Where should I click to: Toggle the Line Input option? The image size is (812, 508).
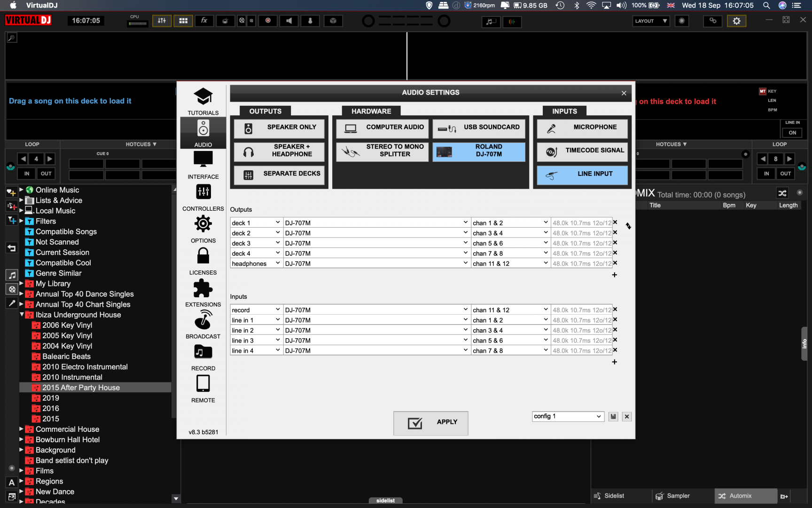coord(582,175)
